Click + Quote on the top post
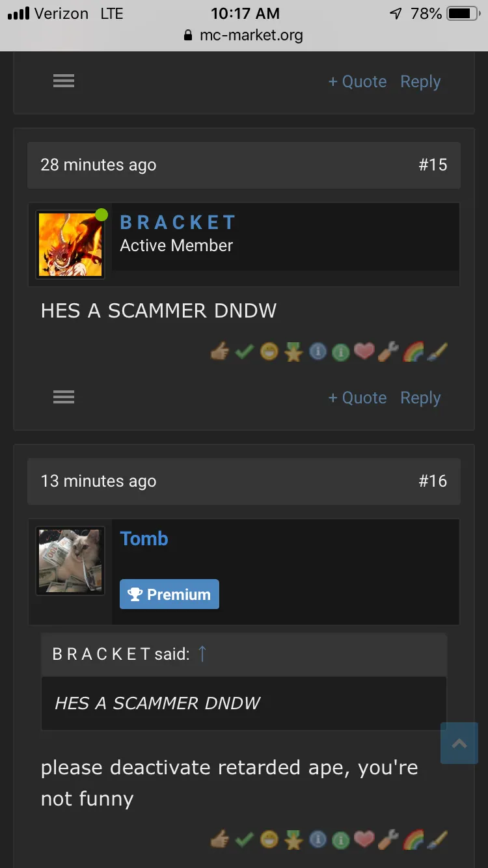Viewport: 488px width, 868px height. [357, 81]
